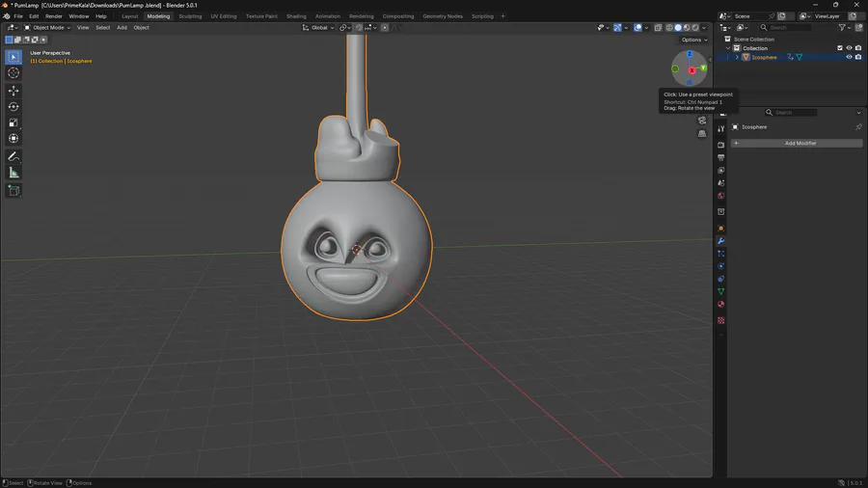Image resolution: width=868 pixels, height=488 pixels.
Task: Open the Scene properties tab
Action: click(720, 183)
